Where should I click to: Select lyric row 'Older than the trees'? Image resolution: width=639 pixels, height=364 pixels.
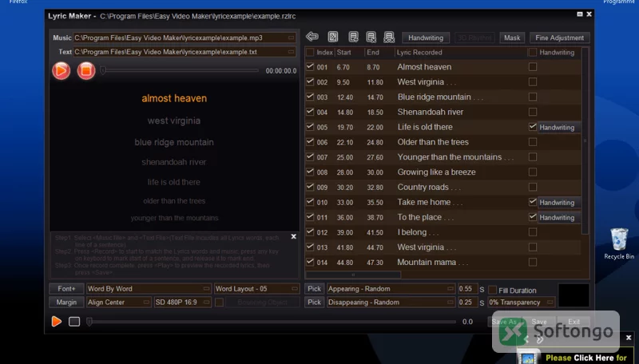coord(443,142)
